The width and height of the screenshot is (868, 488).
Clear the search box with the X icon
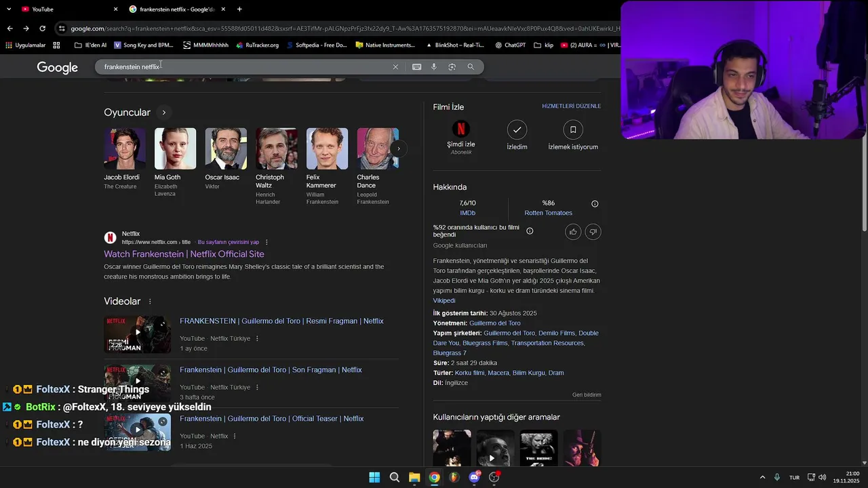pyautogui.click(x=395, y=67)
